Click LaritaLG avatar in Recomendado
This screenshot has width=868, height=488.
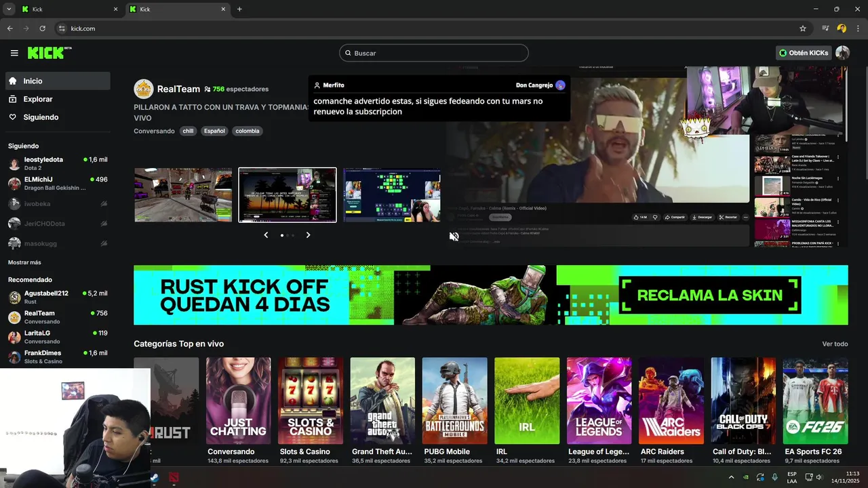(14, 337)
